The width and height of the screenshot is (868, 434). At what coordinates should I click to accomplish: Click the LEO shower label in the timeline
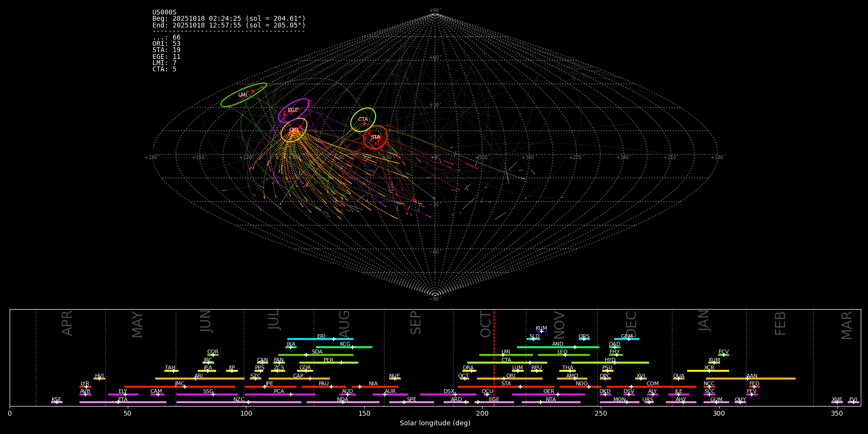click(563, 352)
